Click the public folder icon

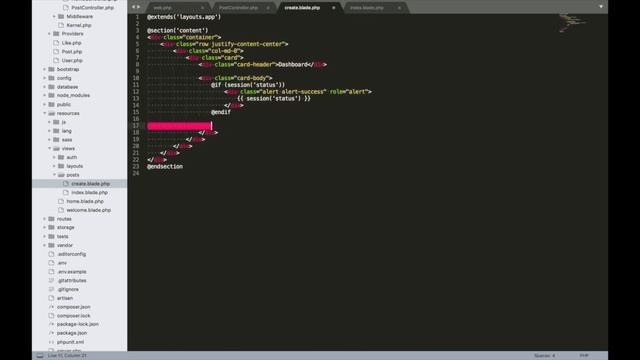click(51, 104)
